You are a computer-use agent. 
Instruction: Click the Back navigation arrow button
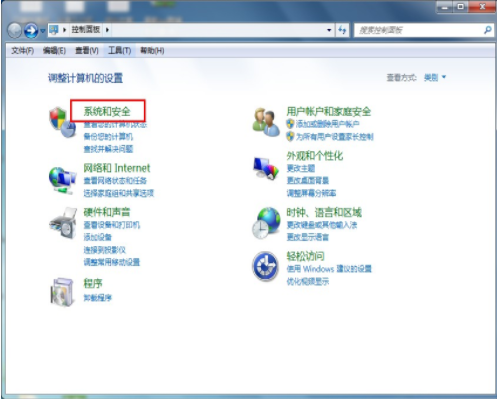15,30
